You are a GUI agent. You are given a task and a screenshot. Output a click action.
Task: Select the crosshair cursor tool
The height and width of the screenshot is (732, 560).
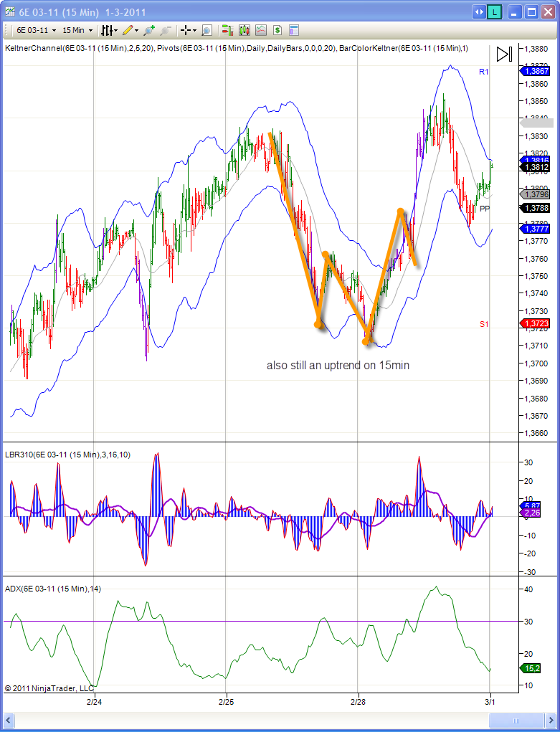(x=186, y=30)
